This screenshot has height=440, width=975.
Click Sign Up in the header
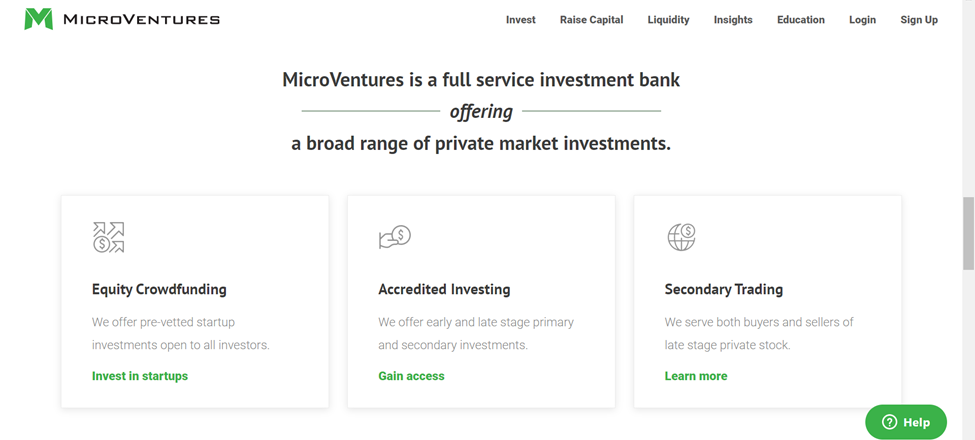click(x=919, y=20)
